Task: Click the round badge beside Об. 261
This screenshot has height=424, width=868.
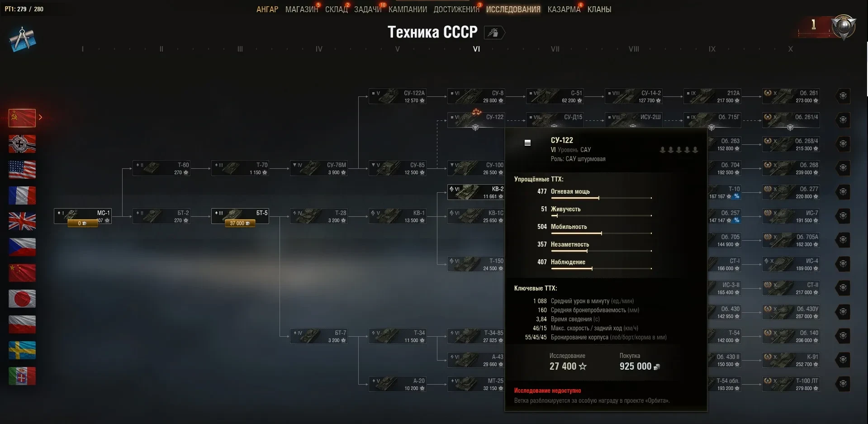Action: coord(843,96)
